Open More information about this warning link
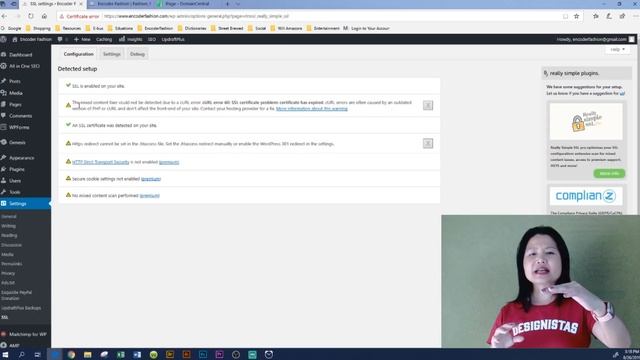This screenshot has width=640, height=360. (x=312, y=109)
